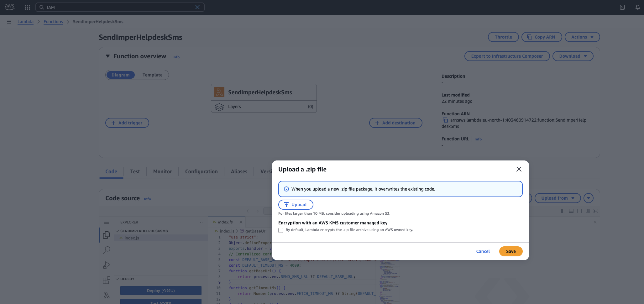Screen dimensions: 644x304
Task: Click Copy ARN button
Action: point(542,37)
